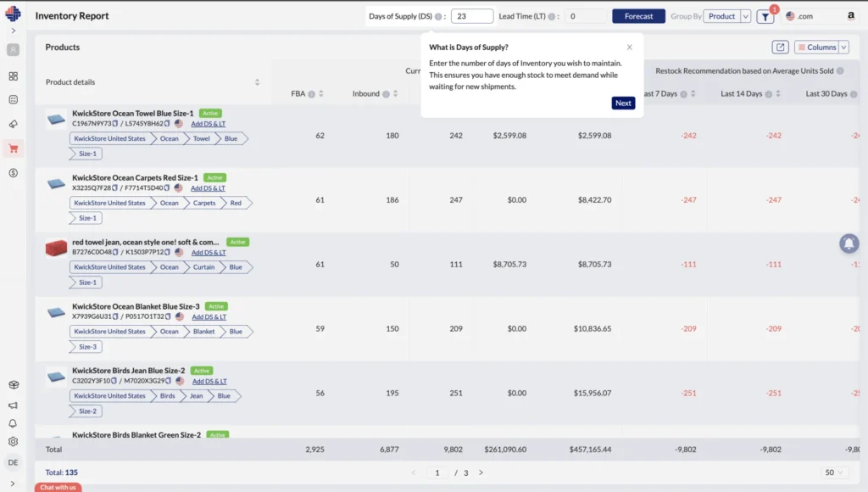Screen dimensions: 868x492
Task: Click the Birds tag breadcrumb
Action: (167, 395)
